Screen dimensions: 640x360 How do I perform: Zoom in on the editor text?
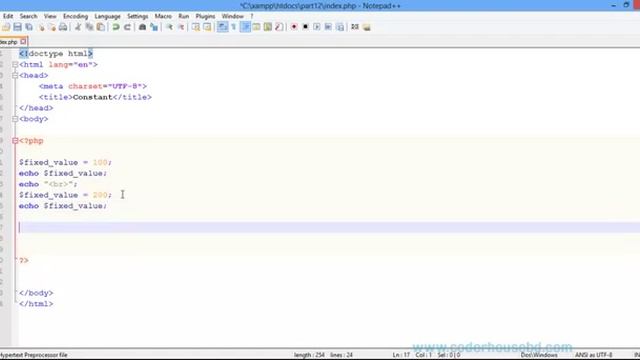[x=169, y=27]
